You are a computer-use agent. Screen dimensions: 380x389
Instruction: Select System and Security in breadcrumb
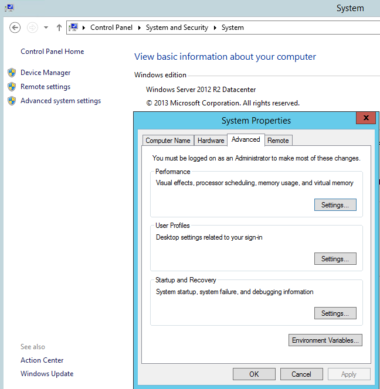pos(177,27)
